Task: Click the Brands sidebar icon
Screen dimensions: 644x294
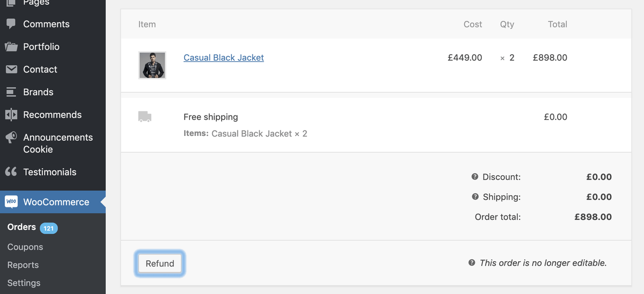Action: click(11, 92)
